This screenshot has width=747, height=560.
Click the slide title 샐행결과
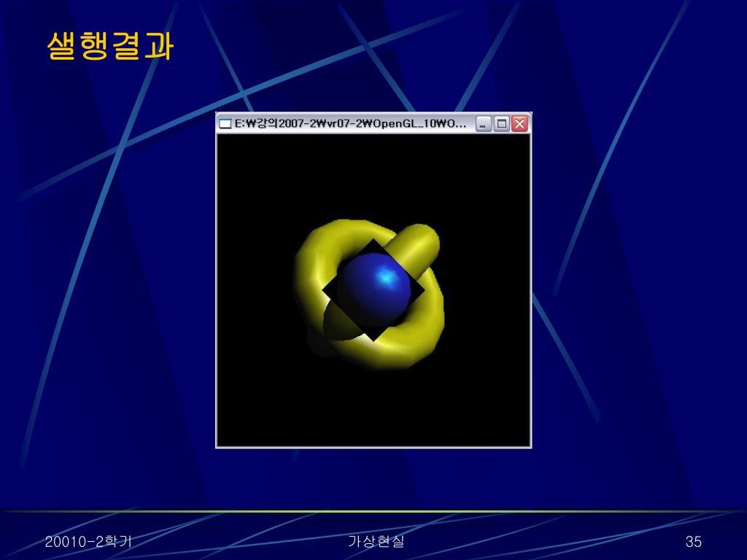[x=110, y=46]
